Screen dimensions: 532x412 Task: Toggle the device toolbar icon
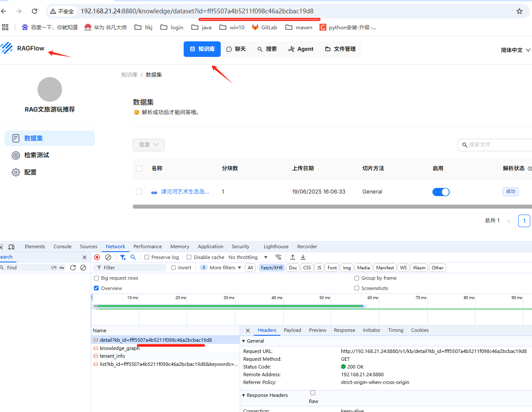[x=12, y=247]
